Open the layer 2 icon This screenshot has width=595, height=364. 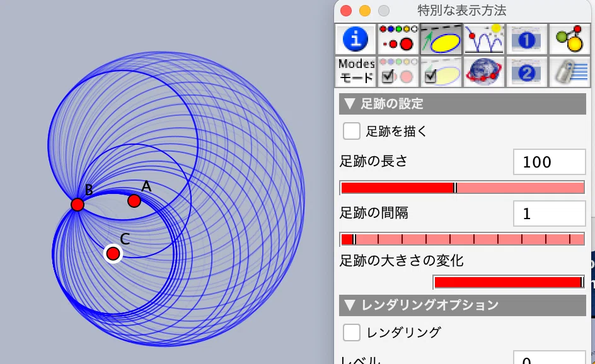coord(527,72)
